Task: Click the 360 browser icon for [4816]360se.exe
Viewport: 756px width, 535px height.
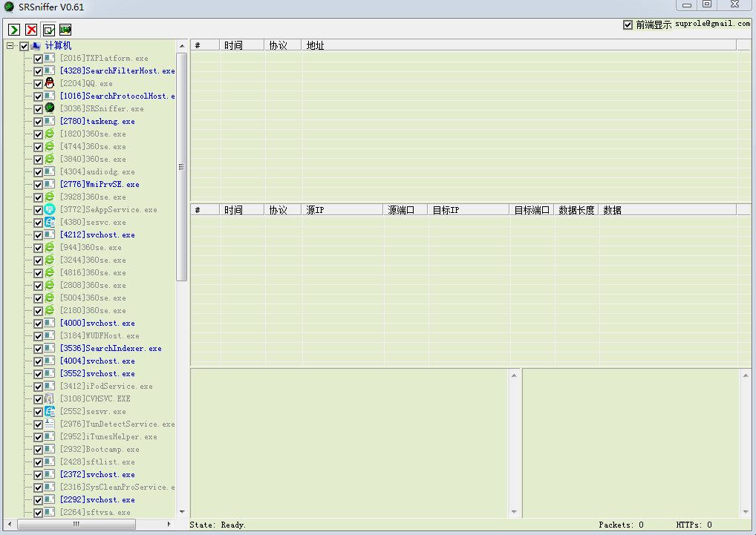Action: coord(50,272)
